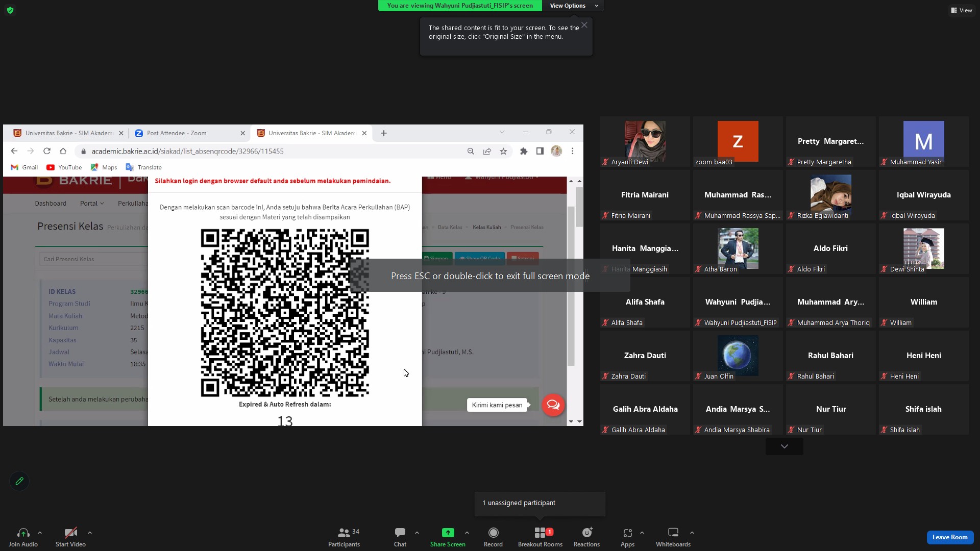Expand the arrow next to Apps
The image size is (980, 551).
coord(642,533)
